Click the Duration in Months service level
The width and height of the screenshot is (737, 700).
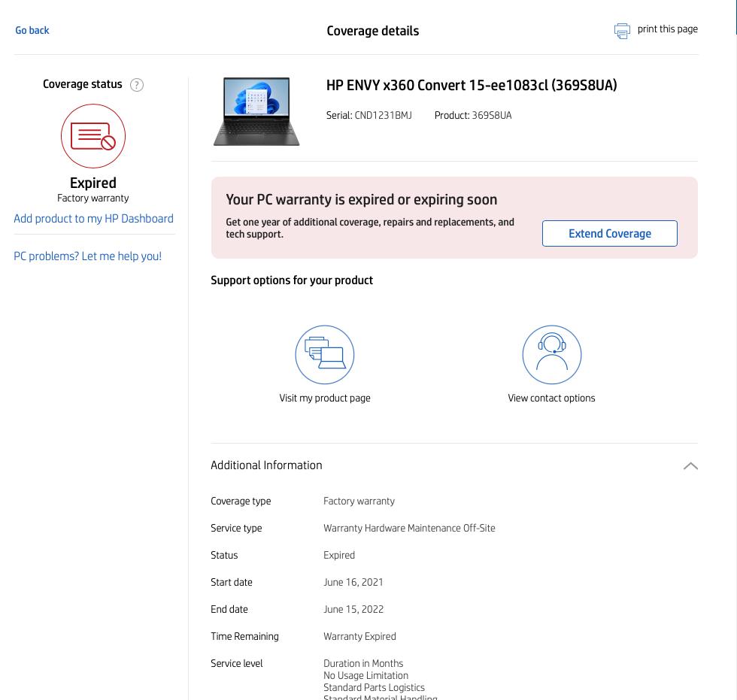pos(363,663)
